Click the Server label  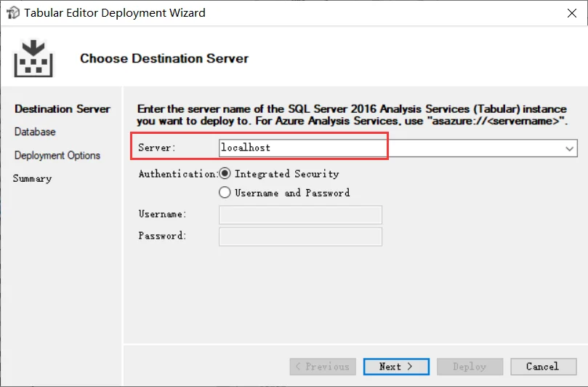click(x=157, y=148)
